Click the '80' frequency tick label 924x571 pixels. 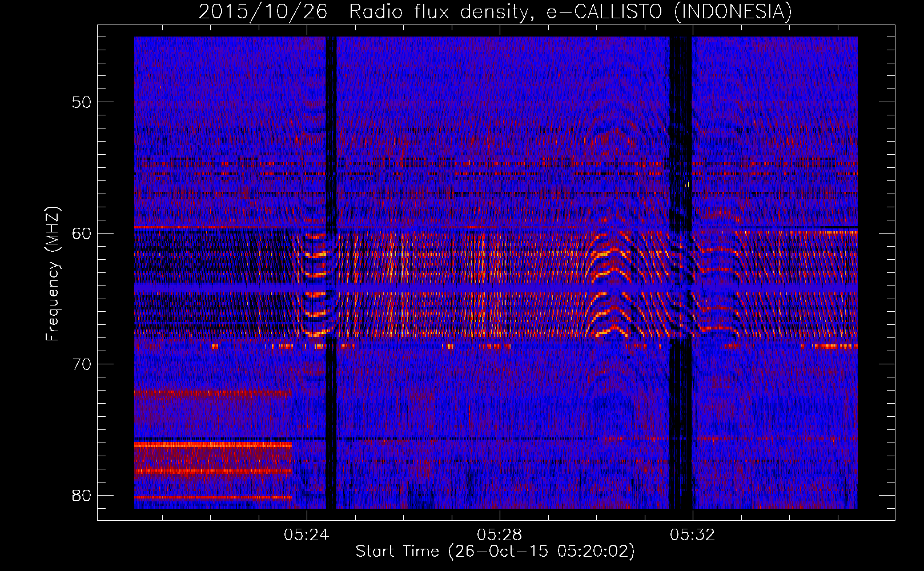(x=82, y=495)
